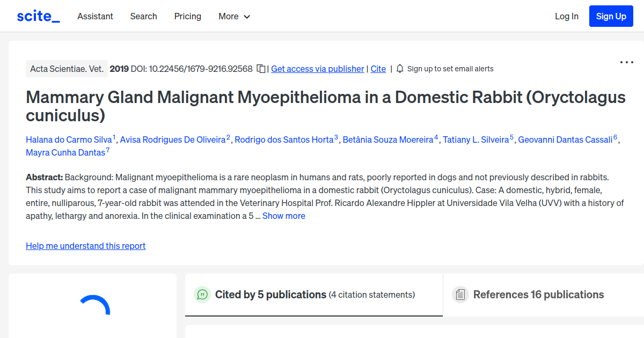Switch to the Assistant menu item
The image size is (644, 338).
pos(95,16)
